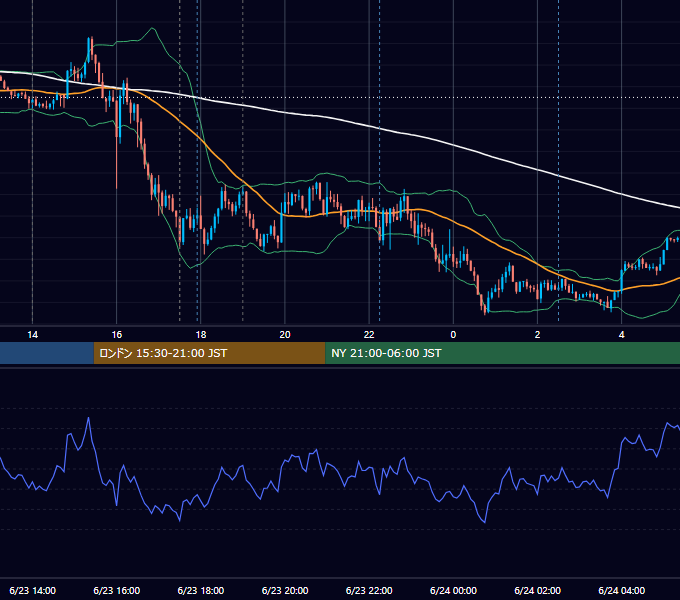
Task: Click the 6/23 16:00 date label
Action: point(117,590)
